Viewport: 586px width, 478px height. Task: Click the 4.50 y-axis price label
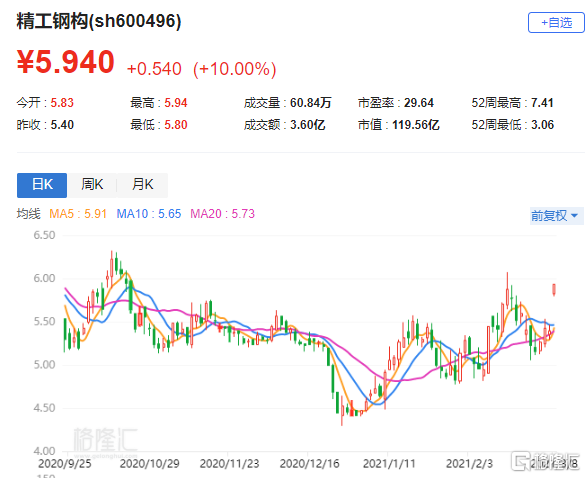[44, 408]
